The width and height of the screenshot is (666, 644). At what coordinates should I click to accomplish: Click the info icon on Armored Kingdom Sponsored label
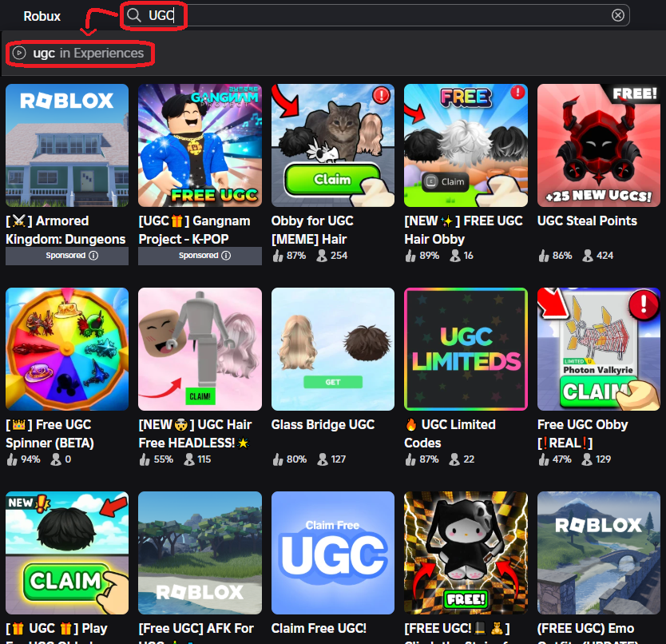(93, 256)
